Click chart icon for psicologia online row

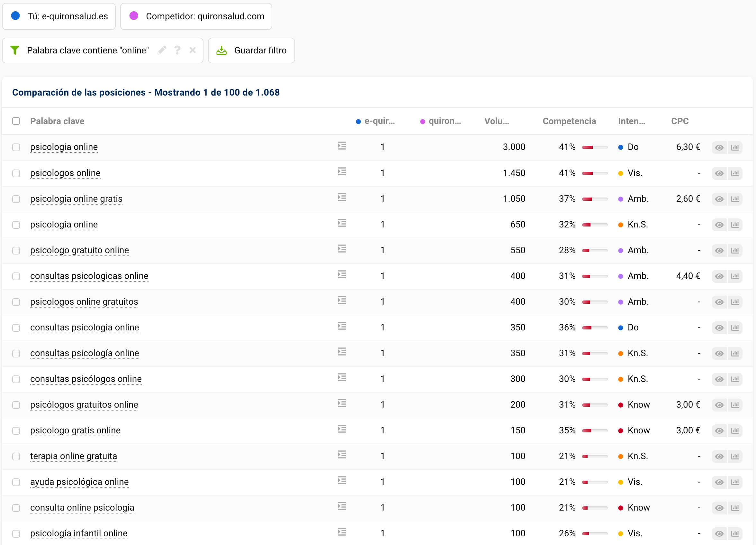pyautogui.click(x=735, y=147)
